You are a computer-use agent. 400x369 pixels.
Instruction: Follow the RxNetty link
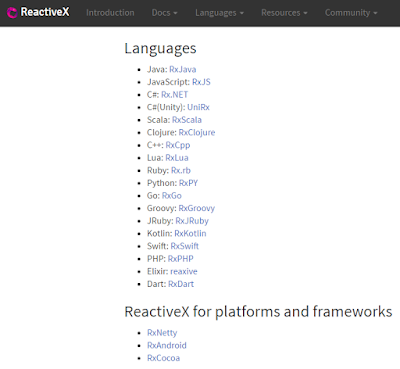(162, 333)
